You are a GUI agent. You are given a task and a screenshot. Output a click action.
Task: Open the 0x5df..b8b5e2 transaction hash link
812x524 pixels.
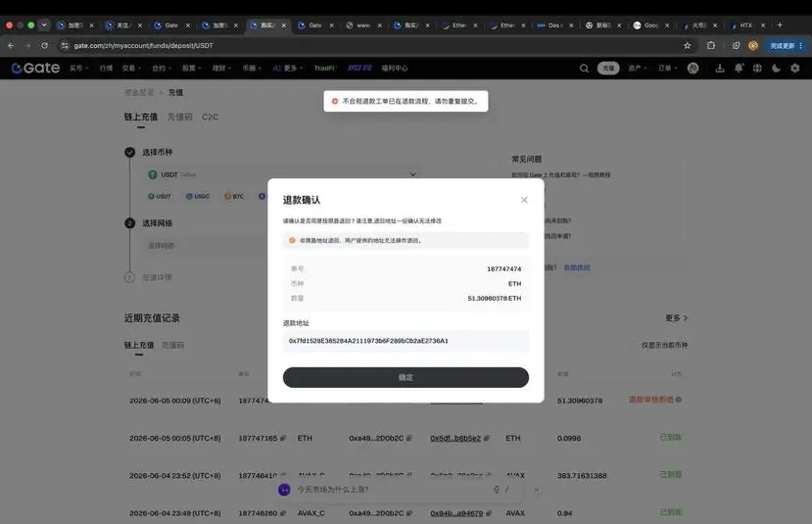(x=455, y=438)
